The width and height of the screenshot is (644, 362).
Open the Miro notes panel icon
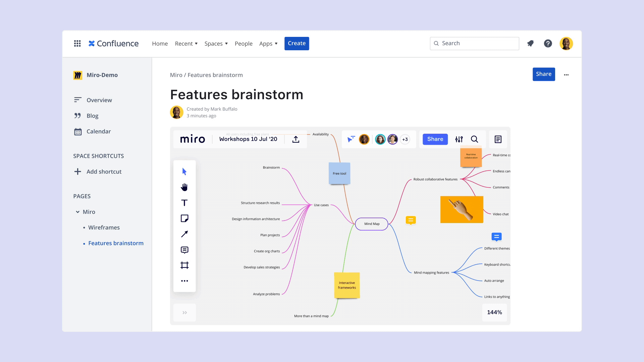pos(498,139)
